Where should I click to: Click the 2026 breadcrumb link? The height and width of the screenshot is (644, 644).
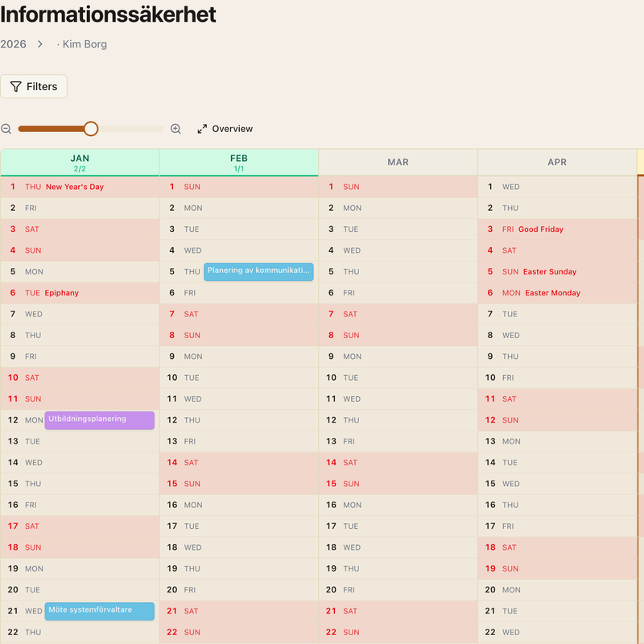coord(13,44)
